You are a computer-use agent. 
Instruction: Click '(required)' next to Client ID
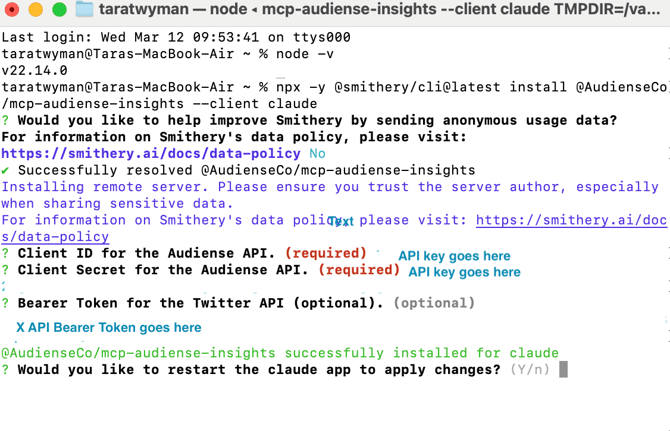326,253
